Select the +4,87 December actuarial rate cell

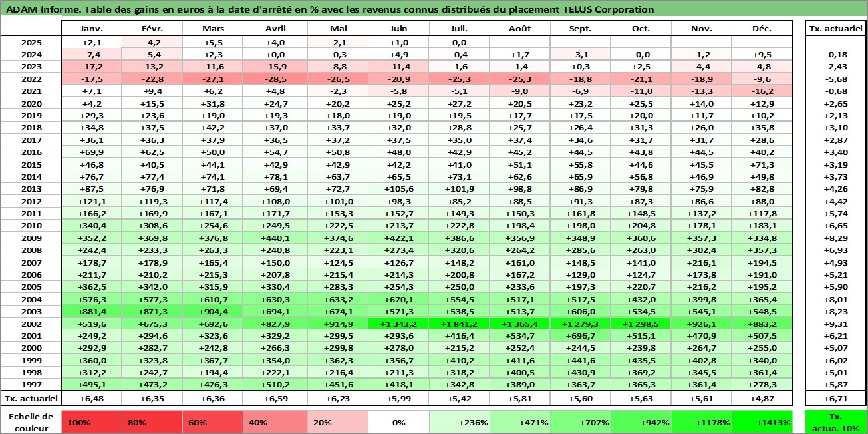[762, 399]
